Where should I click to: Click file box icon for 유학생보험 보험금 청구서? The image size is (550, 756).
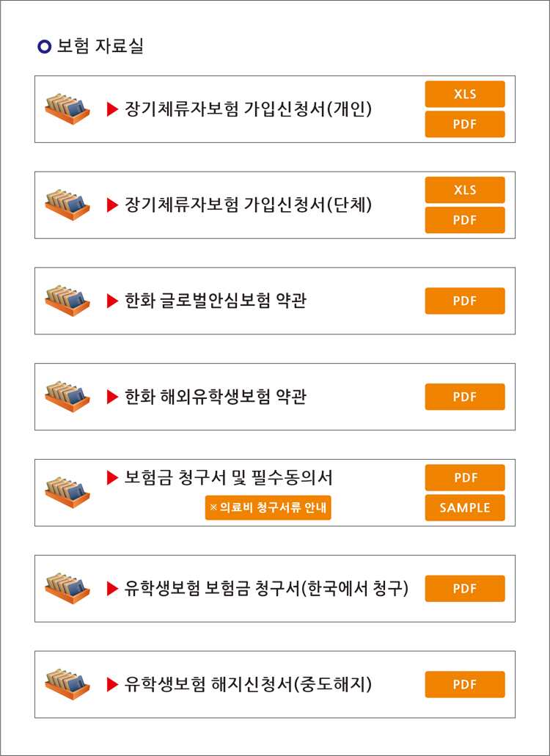(x=67, y=589)
